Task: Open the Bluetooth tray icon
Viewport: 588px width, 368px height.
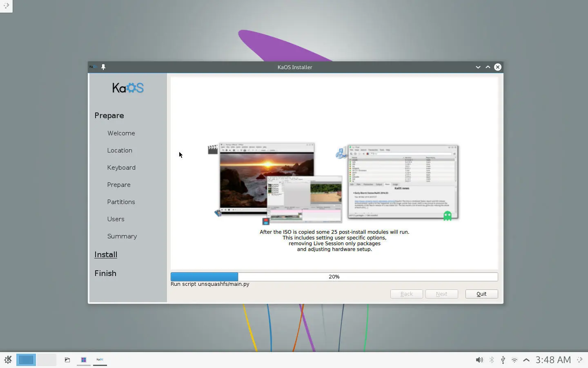Action: [x=492, y=360]
